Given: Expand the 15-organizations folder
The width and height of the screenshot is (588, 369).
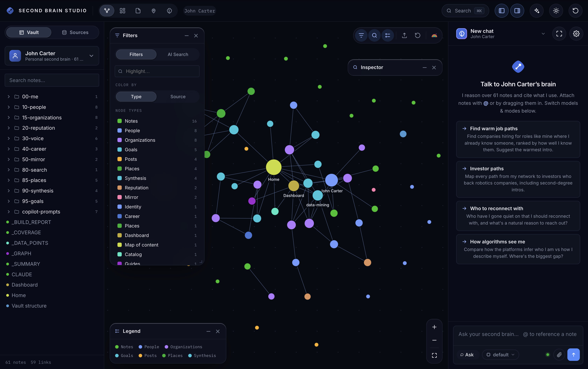Looking at the screenshot, I should (9, 118).
